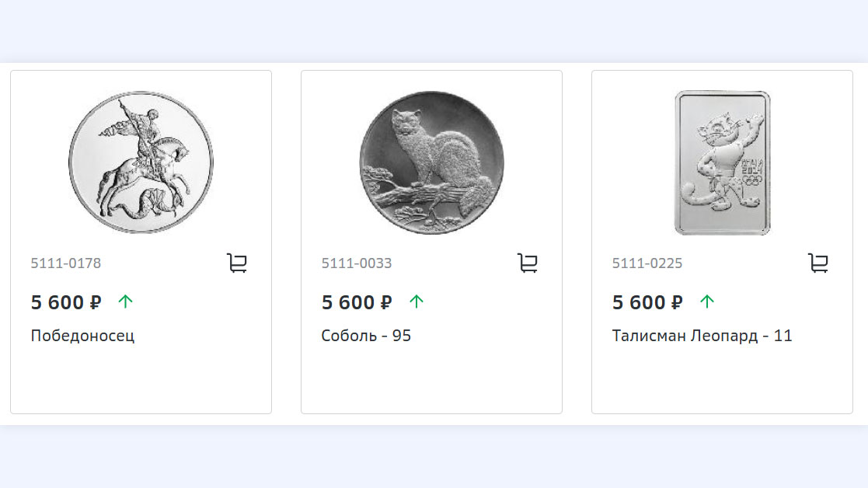This screenshot has height=488, width=868.
Task: Click the 5 600 ₽ price of Талисман Леопард
Action: pyautogui.click(x=647, y=302)
